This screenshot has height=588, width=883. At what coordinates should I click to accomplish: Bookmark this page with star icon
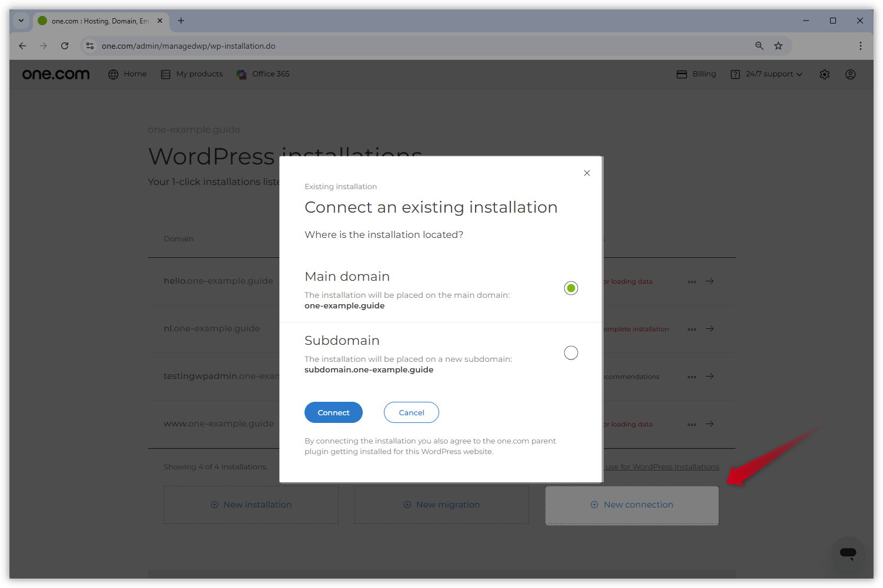pyautogui.click(x=778, y=46)
